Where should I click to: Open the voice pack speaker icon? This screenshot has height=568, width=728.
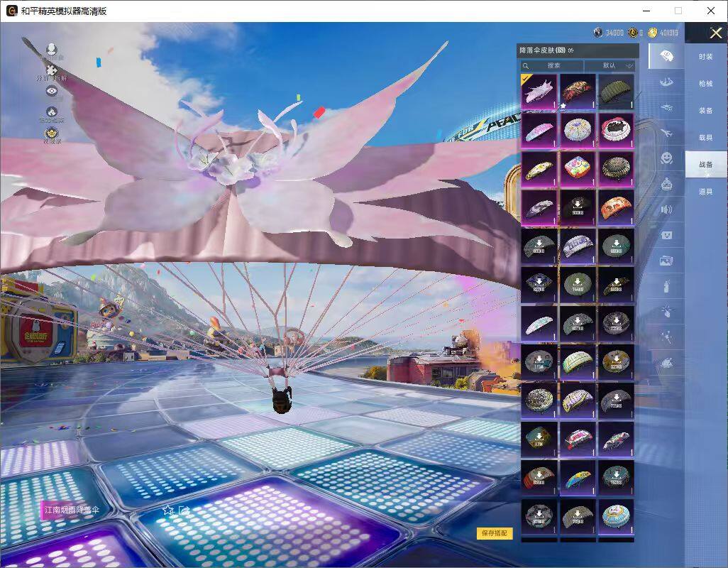(666, 209)
